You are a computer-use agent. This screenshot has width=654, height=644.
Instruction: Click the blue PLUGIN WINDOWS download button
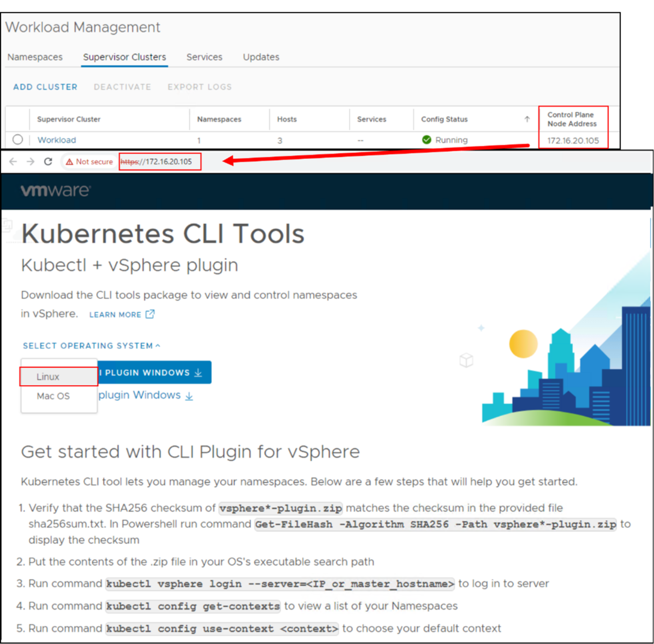[155, 373]
